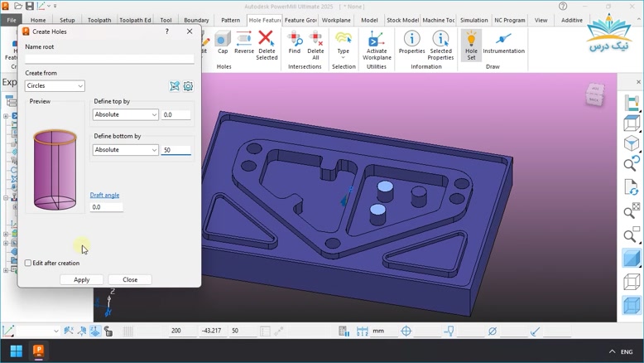Toggle the Hole Set draw option

click(x=471, y=43)
